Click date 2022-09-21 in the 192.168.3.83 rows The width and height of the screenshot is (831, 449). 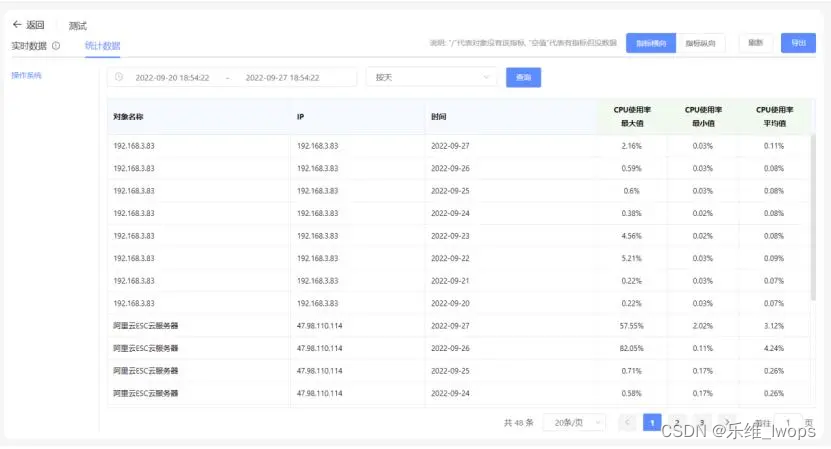[x=450, y=281]
